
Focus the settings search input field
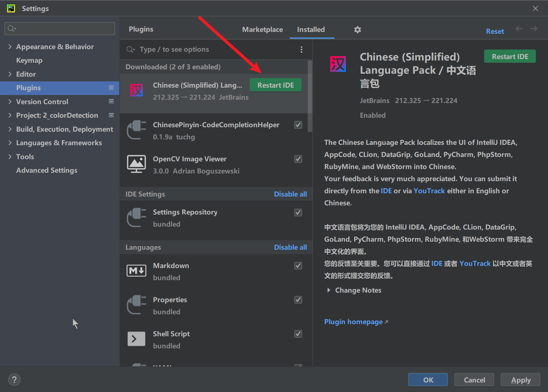click(x=60, y=29)
